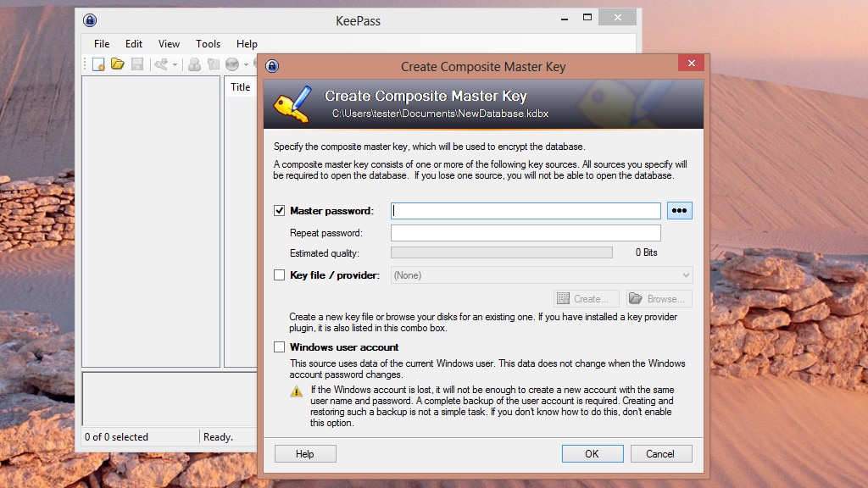868x488 pixels.
Task: Click the Cancel button
Action: 661,454
